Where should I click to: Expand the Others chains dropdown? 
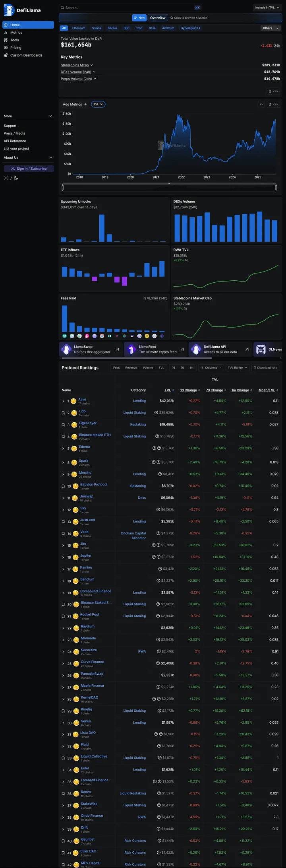click(271, 28)
